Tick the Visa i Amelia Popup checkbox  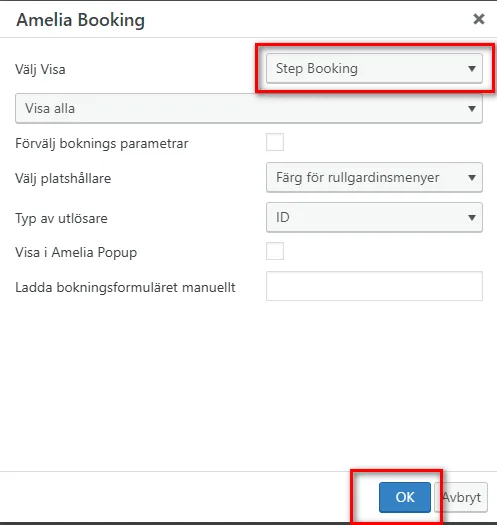coord(275,251)
